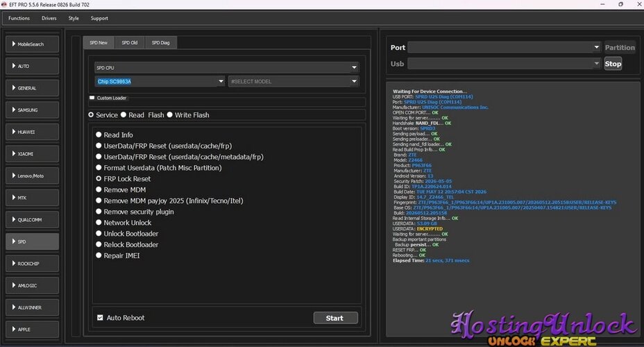Open the HUAWEI sidebar section
This screenshot has height=347, width=644.
pyautogui.click(x=32, y=132)
